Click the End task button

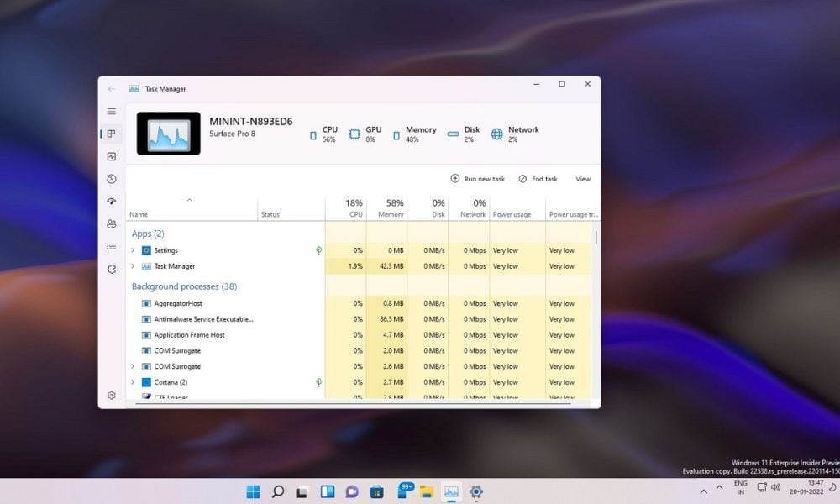(x=538, y=178)
